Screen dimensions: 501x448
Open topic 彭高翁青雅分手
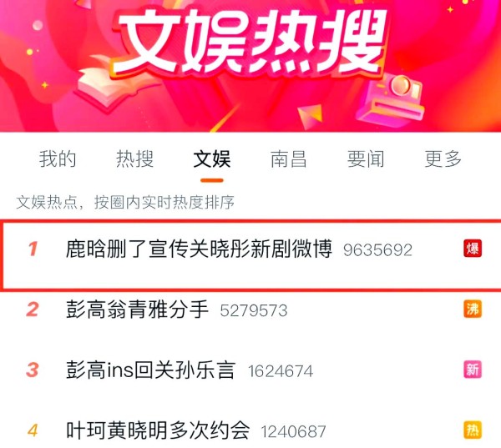click(x=137, y=310)
